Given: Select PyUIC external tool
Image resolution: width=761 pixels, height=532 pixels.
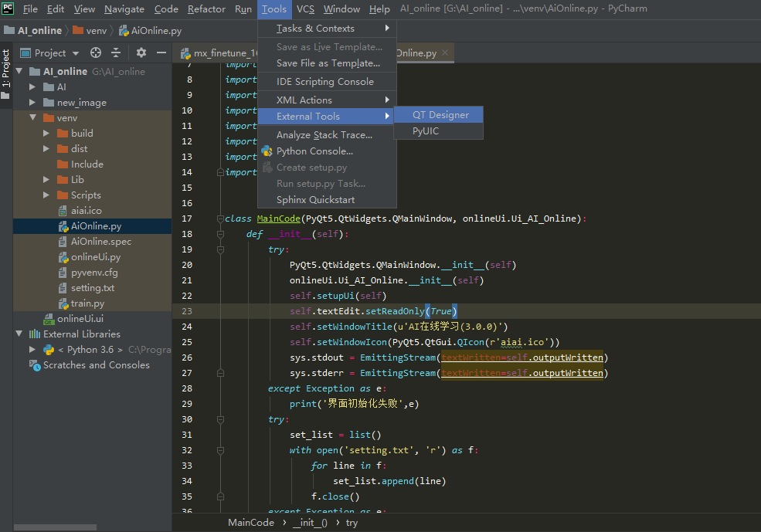Looking at the screenshot, I should (438, 131).
